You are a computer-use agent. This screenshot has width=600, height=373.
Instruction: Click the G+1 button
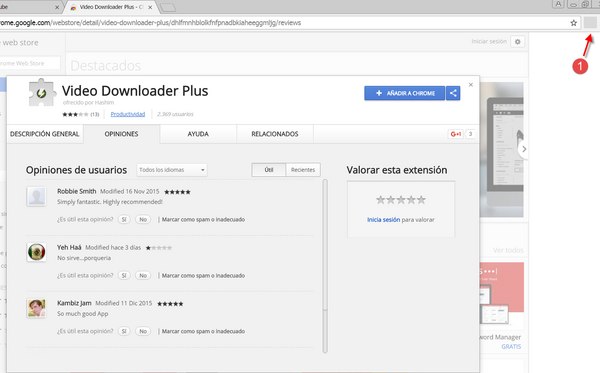tap(456, 134)
